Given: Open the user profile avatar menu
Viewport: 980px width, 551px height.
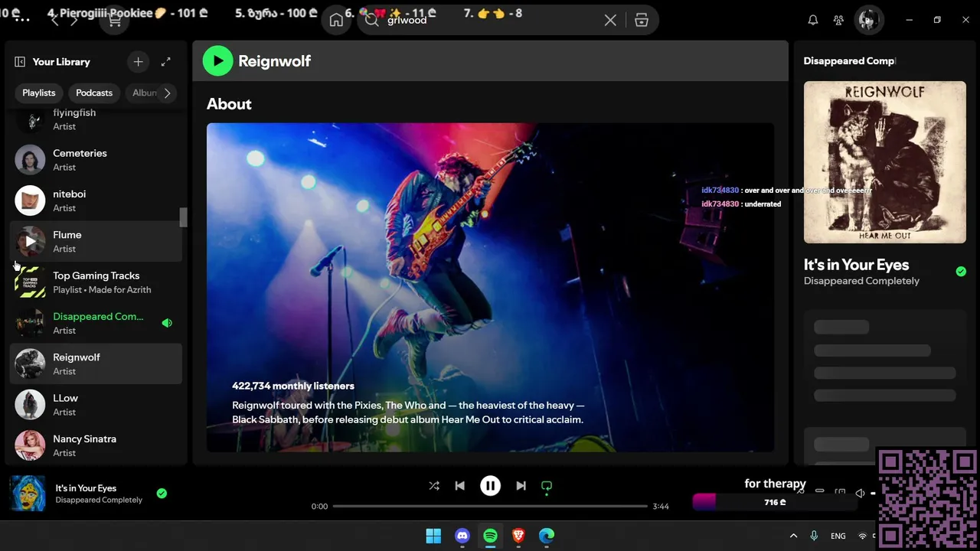Looking at the screenshot, I should (867, 20).
